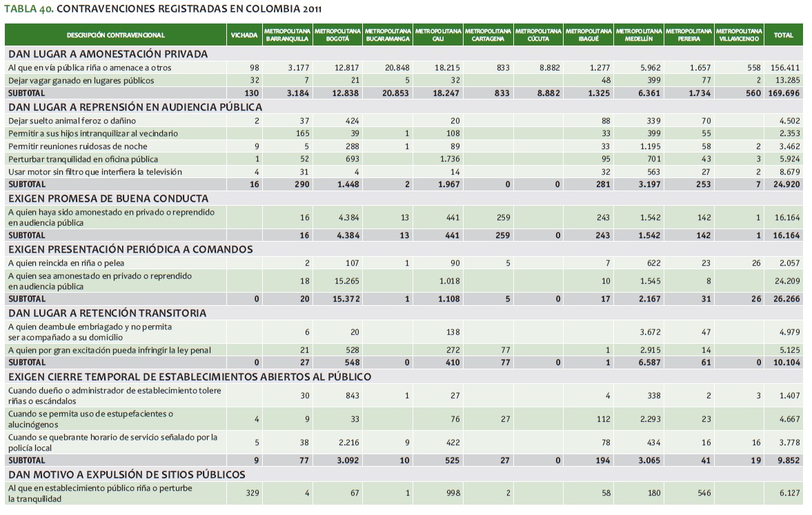Select the 'Metropolitana Barranquilla' column header
The height and width of the screenshot is (515, 812).
click(287, 35)
